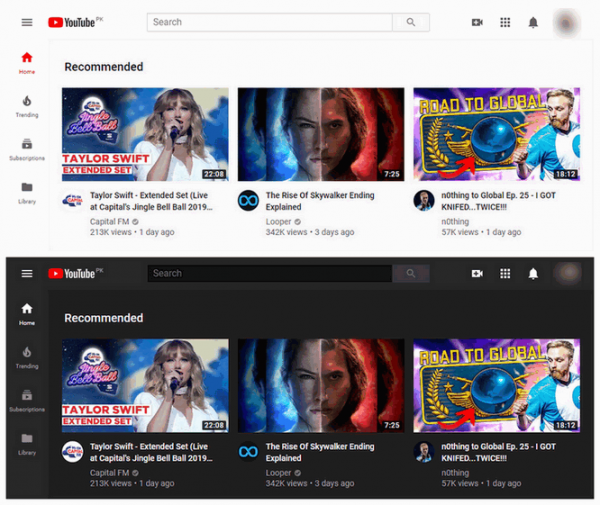Click the Recommended heading in dark theme
The height and width of the screenshot is (505, 600).
click(x=104, y=318)
